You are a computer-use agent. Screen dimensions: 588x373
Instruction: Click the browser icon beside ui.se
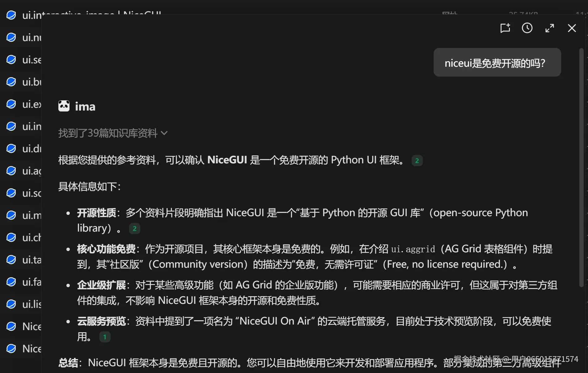(11, 60)
